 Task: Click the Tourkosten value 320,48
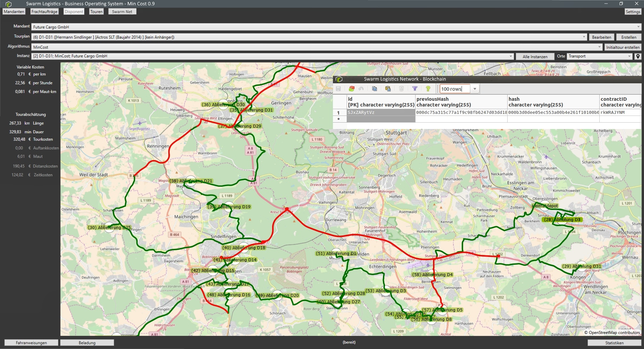(19, 139)
